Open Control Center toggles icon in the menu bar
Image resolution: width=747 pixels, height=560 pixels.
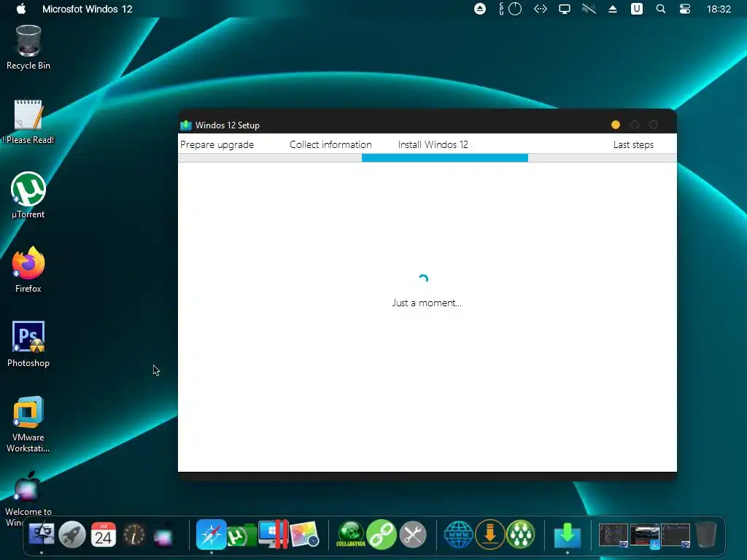pos(684,9)
